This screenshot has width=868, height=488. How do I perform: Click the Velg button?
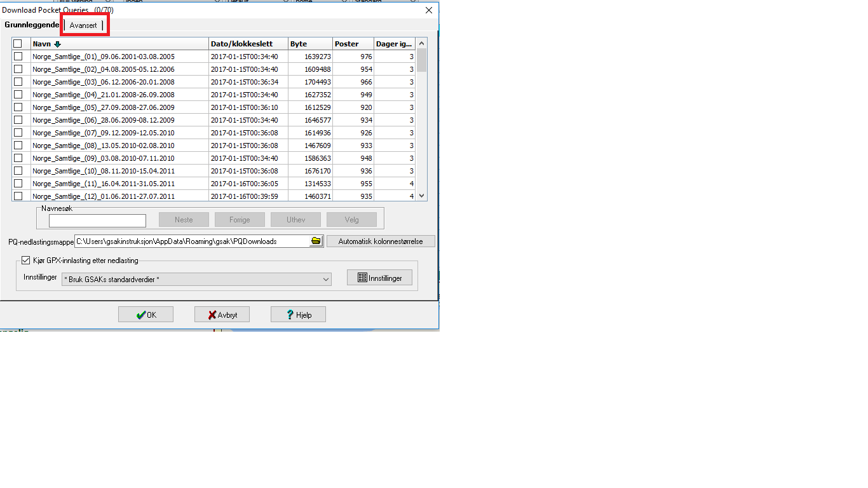(x=351, y=220)
